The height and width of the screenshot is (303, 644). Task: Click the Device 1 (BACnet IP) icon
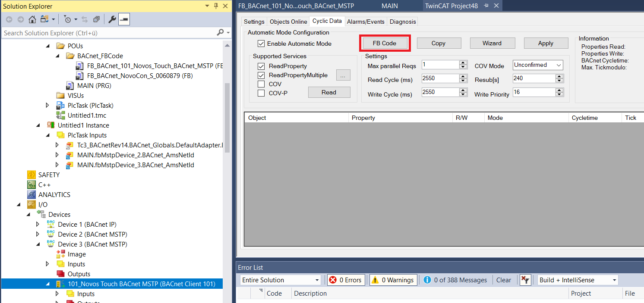(51, 224)
